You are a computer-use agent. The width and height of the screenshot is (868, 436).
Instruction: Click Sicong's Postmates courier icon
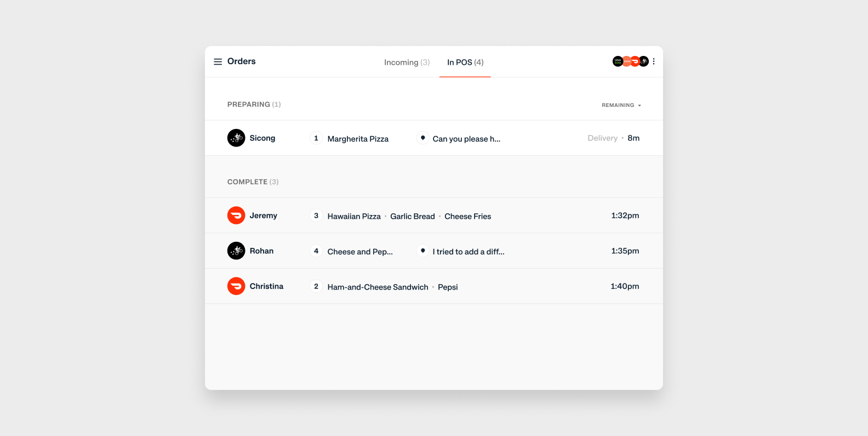(236, 138)
